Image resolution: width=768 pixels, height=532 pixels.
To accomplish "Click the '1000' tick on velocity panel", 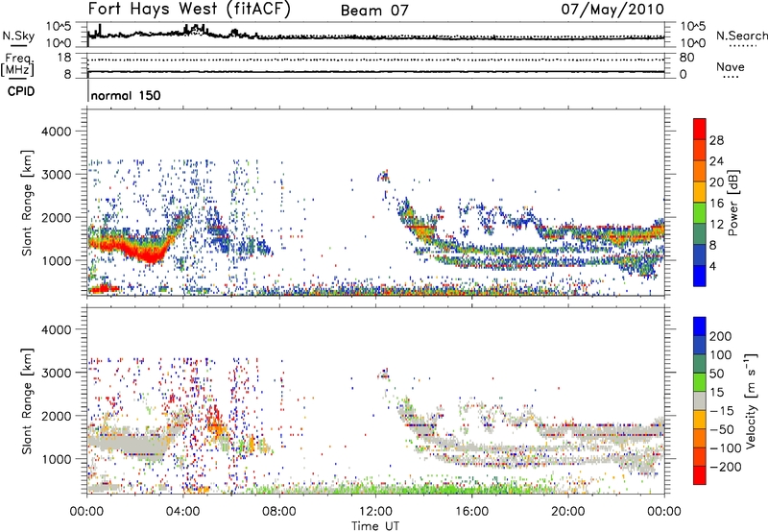I will tap(57, 459).
